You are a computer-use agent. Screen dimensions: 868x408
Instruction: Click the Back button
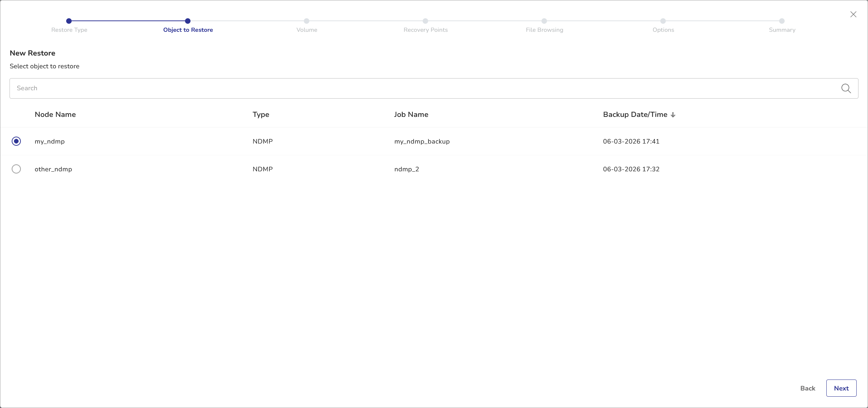(x=807, y=388)
